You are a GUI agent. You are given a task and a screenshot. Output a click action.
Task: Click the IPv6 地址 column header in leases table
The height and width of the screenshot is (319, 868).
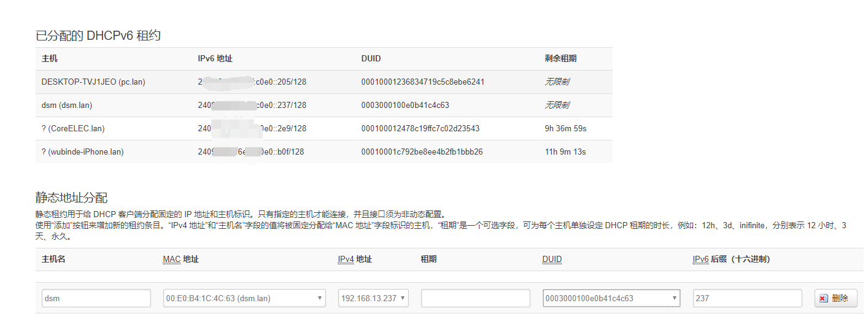pyautogui.click(x=215, y=59)
